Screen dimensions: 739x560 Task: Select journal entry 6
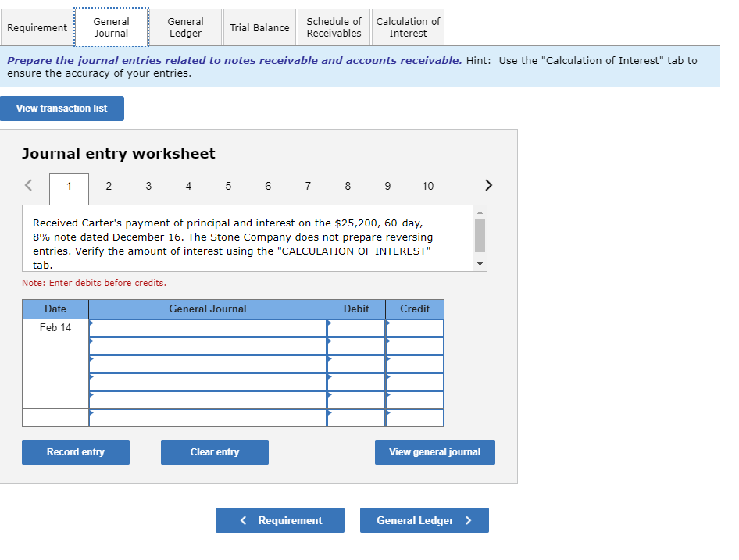point(268,186)
